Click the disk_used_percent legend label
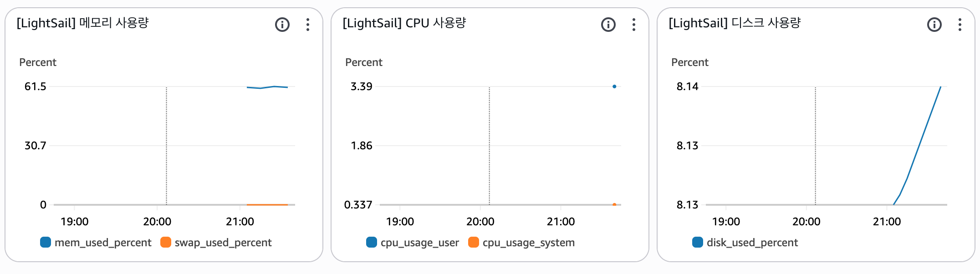Screen dimensions: 980x274 (752, 243)
